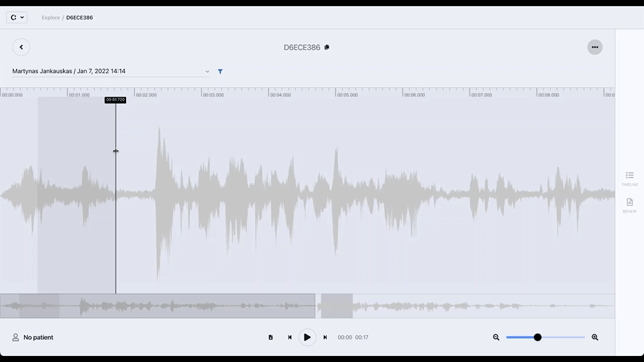Screen dimensions: 644x362
Task: Open the app logo dropdown menu
Action: pyautogui.click(x=17, y=17)
